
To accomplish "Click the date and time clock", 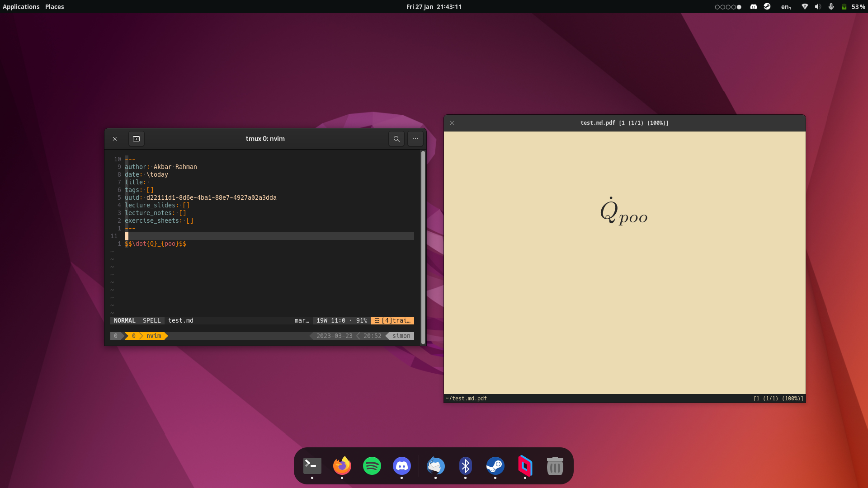I will pyautogui.click(x=434, y=7).
